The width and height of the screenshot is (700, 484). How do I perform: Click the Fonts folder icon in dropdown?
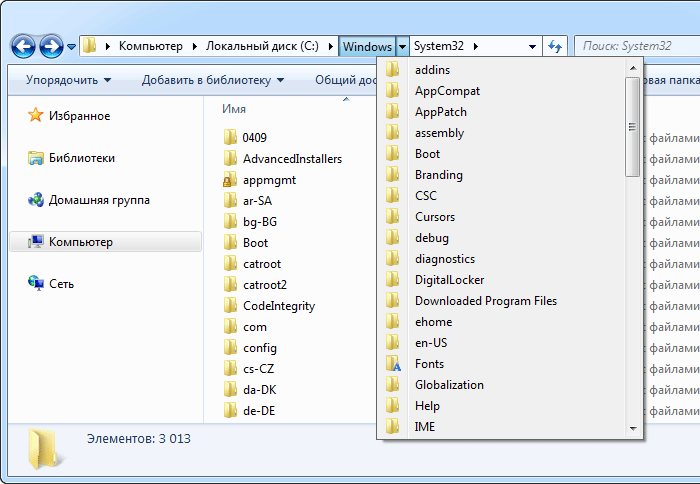coord(393,363)
